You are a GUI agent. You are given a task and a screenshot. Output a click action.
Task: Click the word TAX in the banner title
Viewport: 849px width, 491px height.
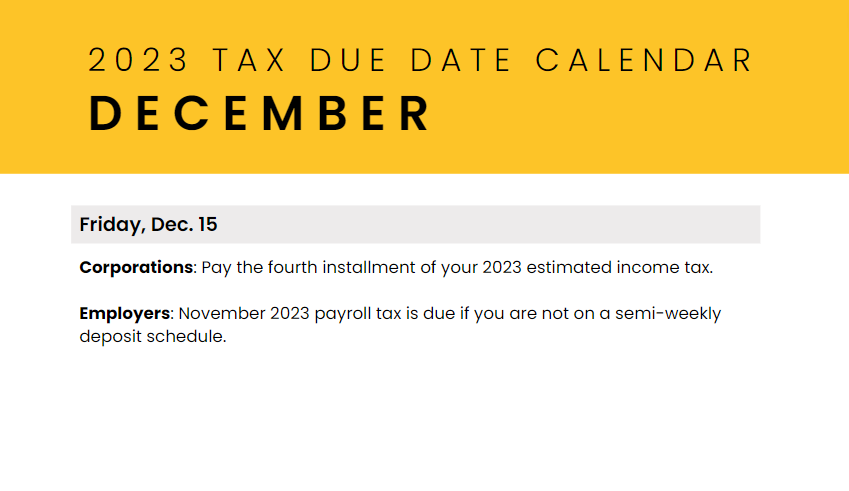(x=249, y=60)
